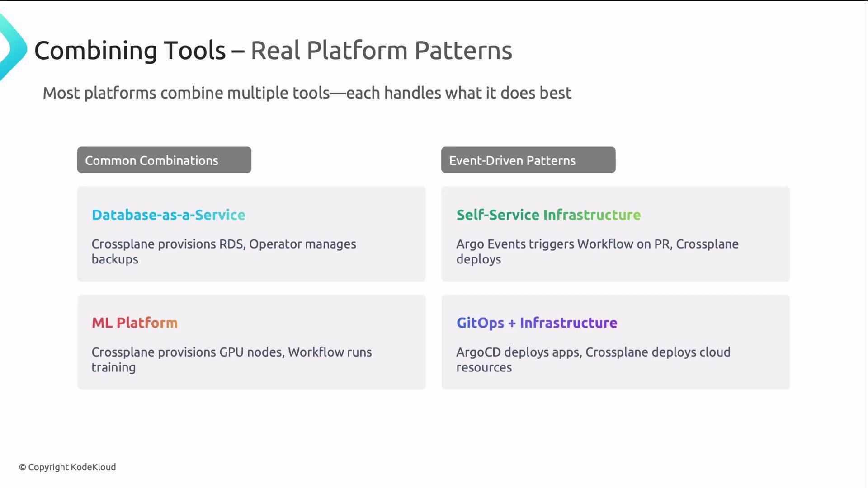This screenshot has height=488, width=868.
Task: Click the subtitle 'Most platforms combine multiple tools'
Action: [186, 93]
